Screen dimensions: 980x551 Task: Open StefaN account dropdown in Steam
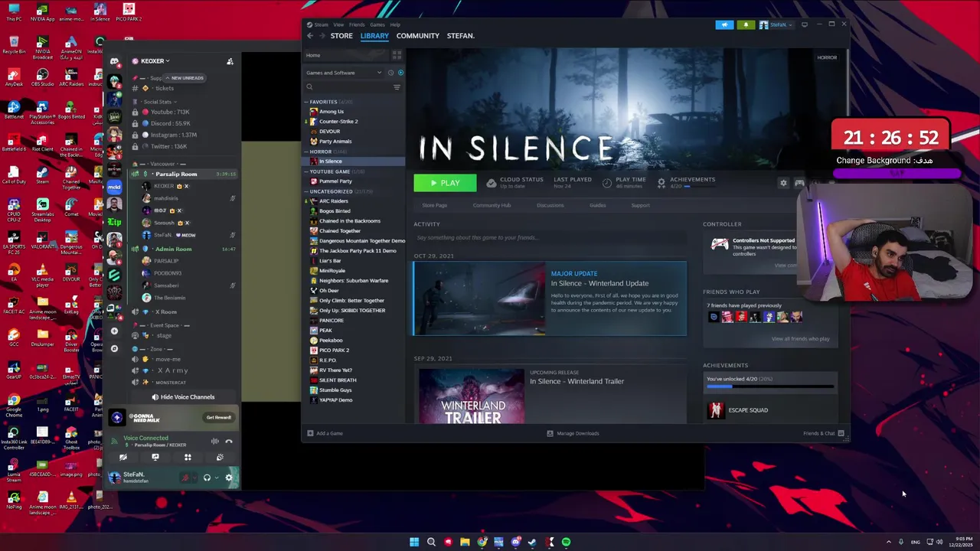pyautogui.click(x=776, y=24)
